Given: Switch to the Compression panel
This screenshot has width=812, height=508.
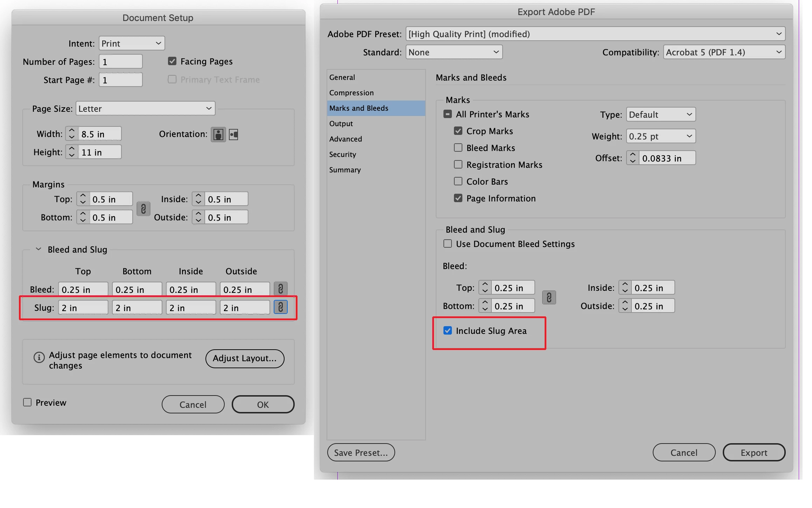Looking at the screenshot, I should [x=351, y=93].
